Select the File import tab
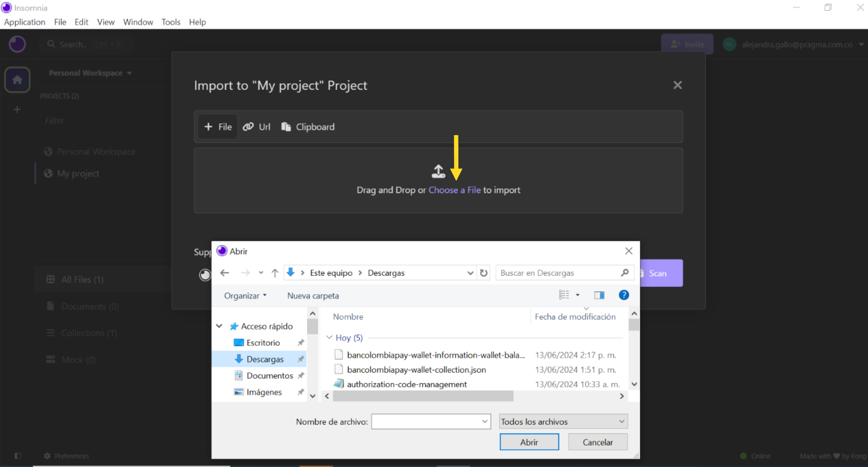The width and height of the screenshot is (868, 467). (218, 127)
